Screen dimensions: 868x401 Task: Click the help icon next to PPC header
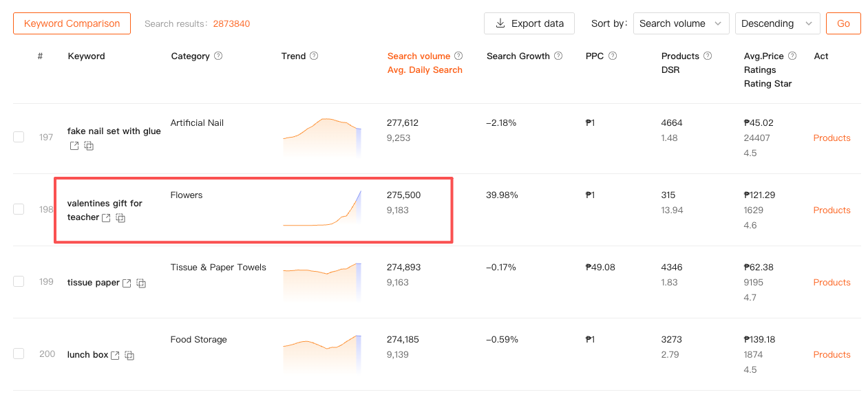(x=613, y=56)
